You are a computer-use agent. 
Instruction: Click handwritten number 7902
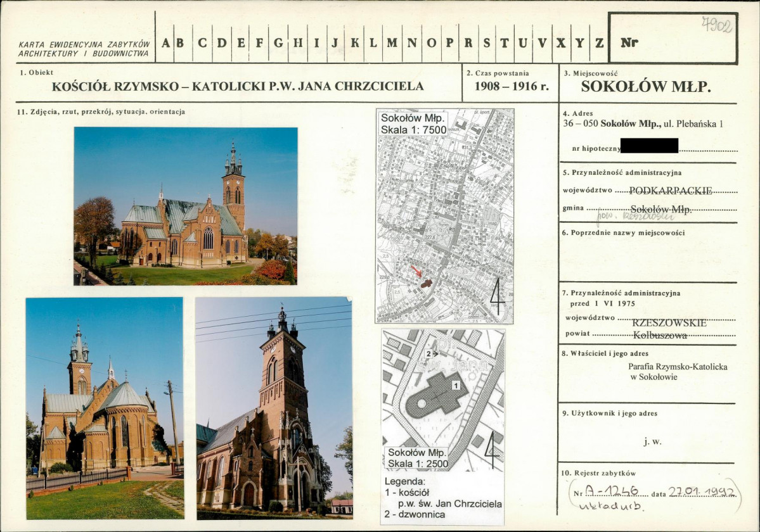(717, 24)
